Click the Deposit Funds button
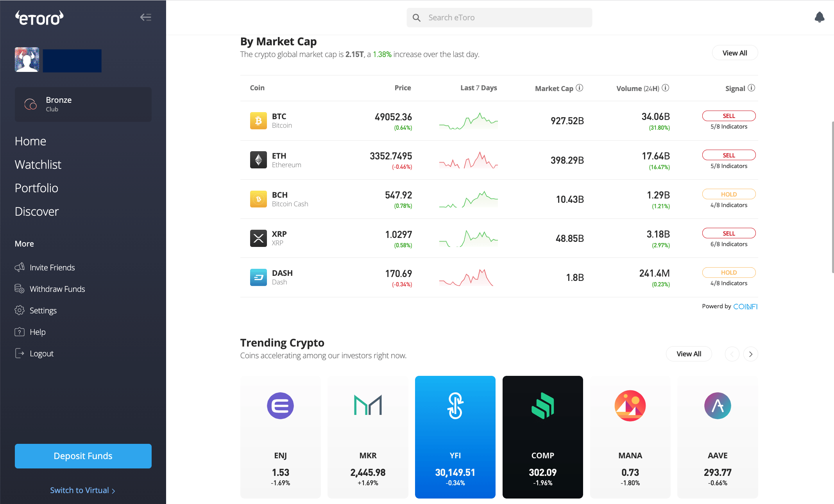Screen dimensions: 834x504 [83, 456]
